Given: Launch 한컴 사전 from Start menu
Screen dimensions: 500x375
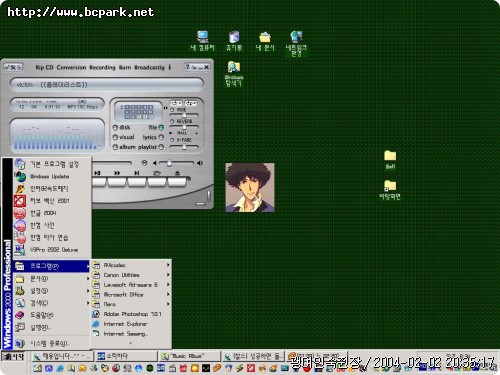Looking at the screenshot, I should (x=52, y=225).
